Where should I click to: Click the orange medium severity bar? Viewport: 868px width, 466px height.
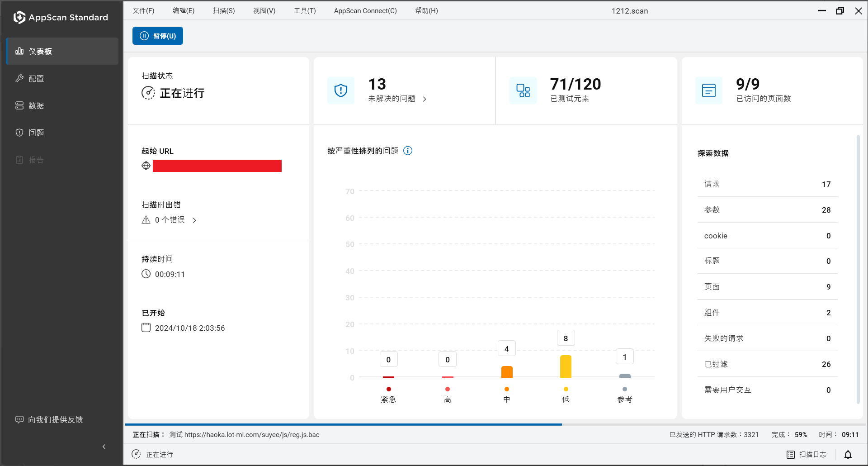pyautogui.click(x=507, y=371)
